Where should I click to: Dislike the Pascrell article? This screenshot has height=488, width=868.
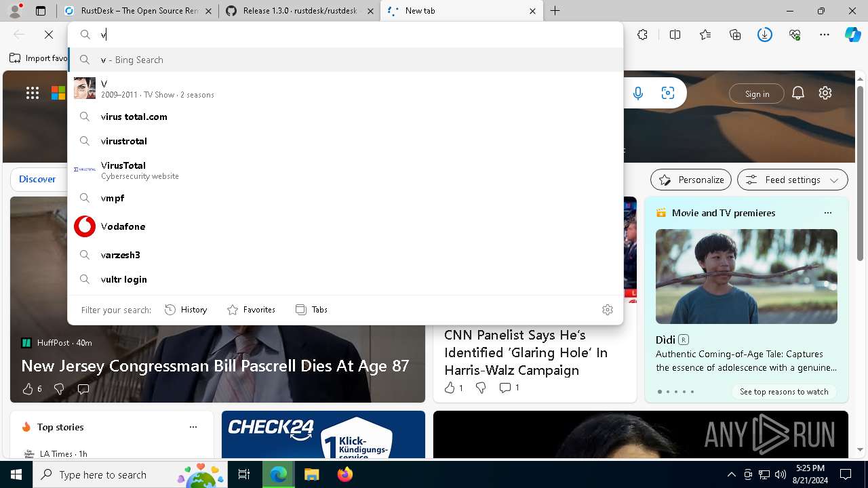[59, 389]
